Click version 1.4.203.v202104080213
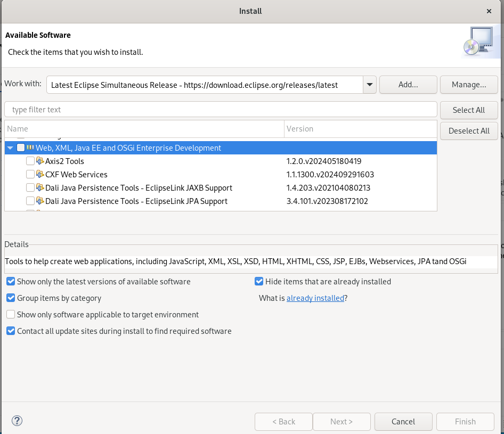The image size is (504, 434). (328, 187)
